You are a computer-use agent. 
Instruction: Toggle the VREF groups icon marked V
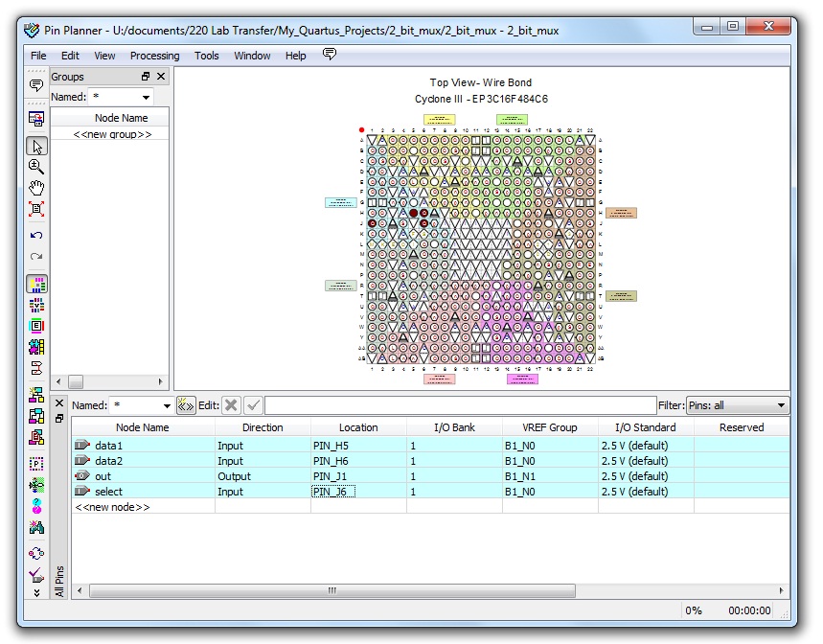coord(36,305)
